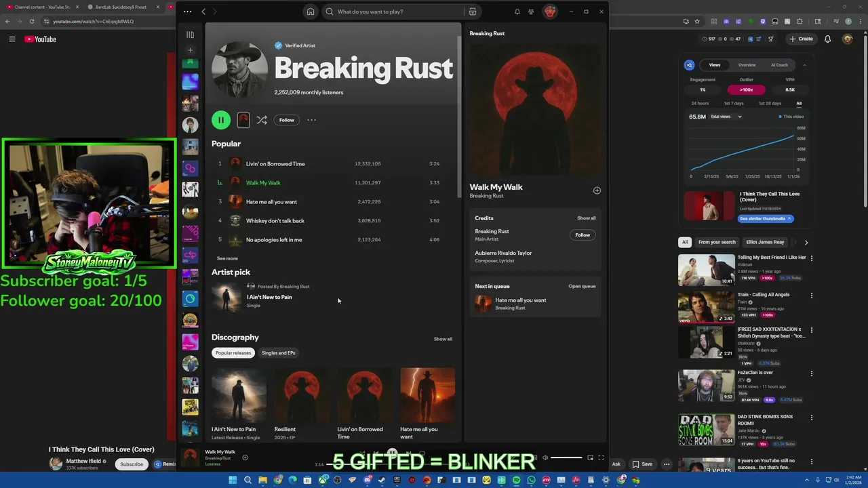Viewport: 868px width, 488px height.
Task: Go to Spotify Home via the house icon
Action: pos(311,12)
